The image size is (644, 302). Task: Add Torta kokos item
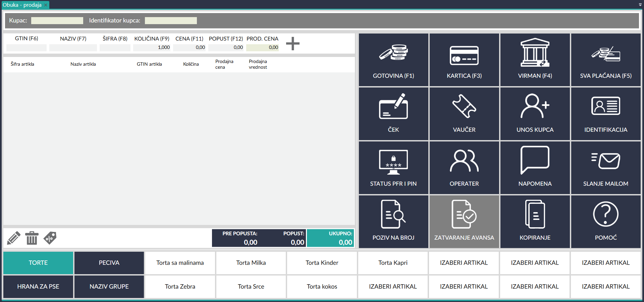click(322, 287)
